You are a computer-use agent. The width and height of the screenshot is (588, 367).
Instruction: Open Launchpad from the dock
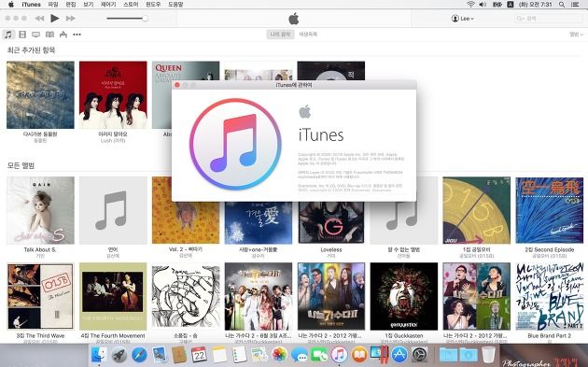pyautogui.click(x=119, y=354)
